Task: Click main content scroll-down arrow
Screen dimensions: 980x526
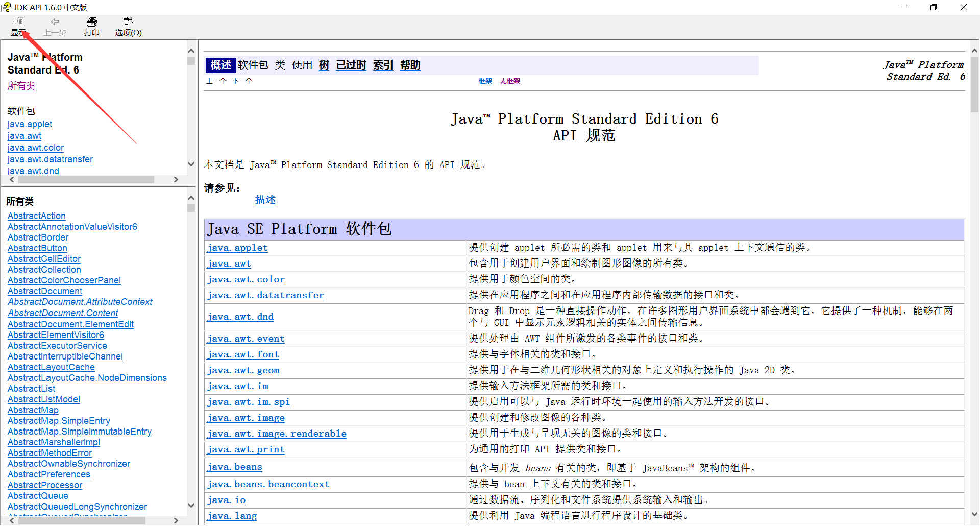Action: coord(974,514)
